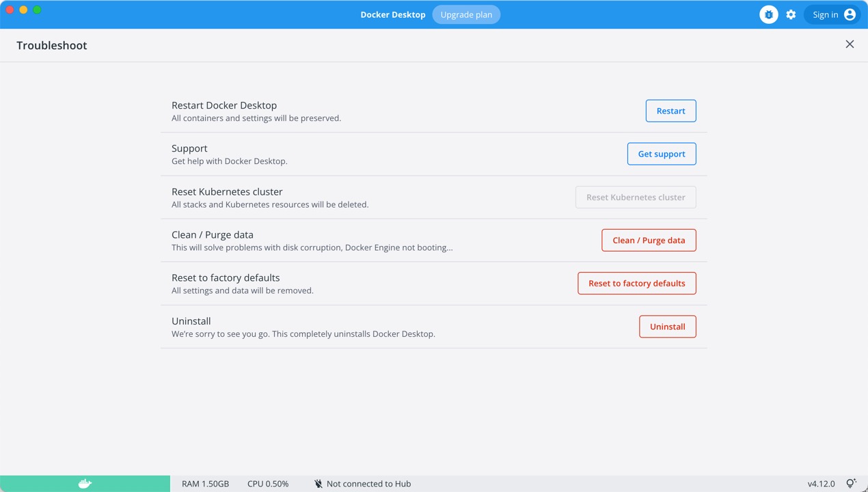Click the Uninstall button

point(667,326)
